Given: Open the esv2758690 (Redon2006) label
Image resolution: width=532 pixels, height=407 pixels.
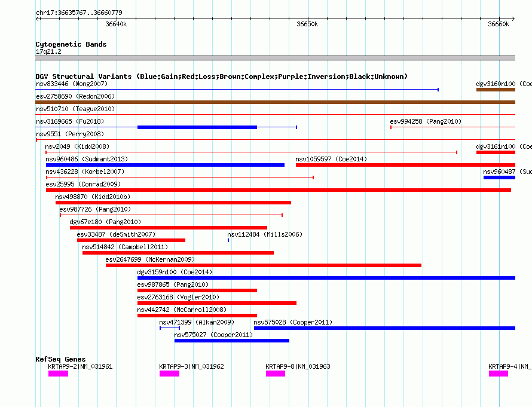Looking at the screenshot, I should (75, 96).
